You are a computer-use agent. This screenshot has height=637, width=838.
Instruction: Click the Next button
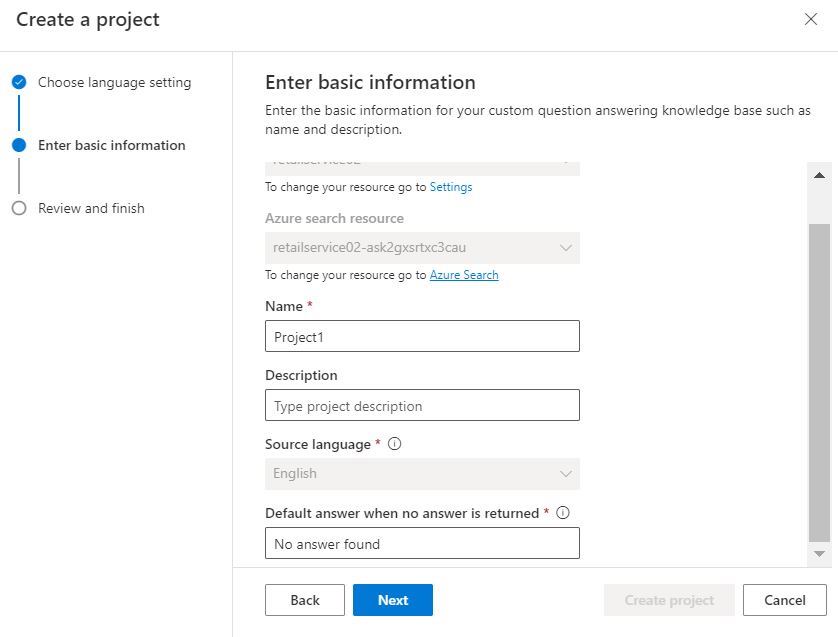point(392,600)
